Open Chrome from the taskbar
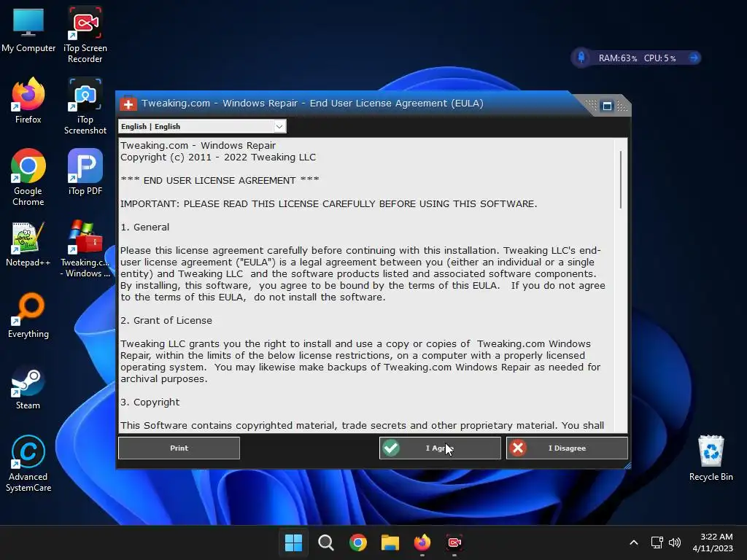This screenshot has height=560, width=747. pos(357,542)
